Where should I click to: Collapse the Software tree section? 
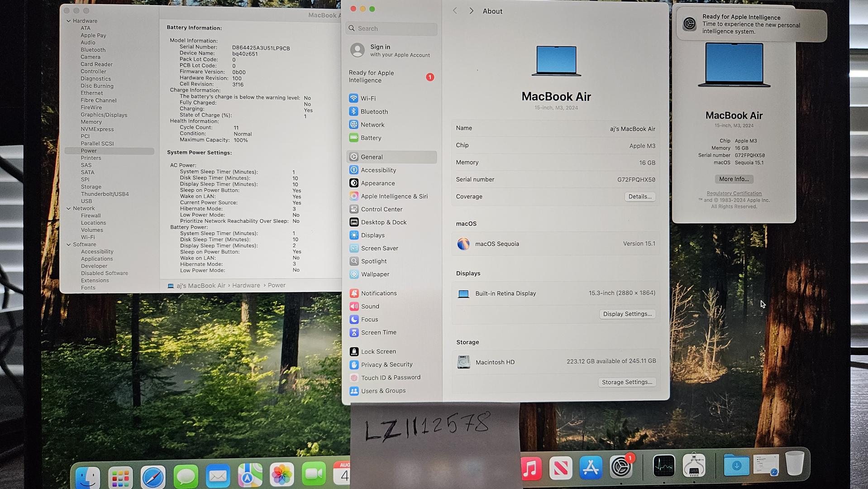(69, 244)
